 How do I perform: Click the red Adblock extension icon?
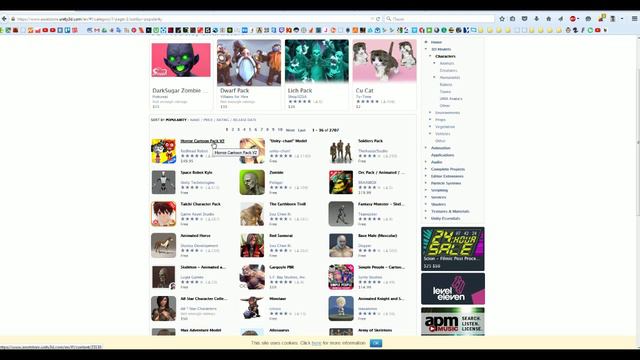(573, 19)
